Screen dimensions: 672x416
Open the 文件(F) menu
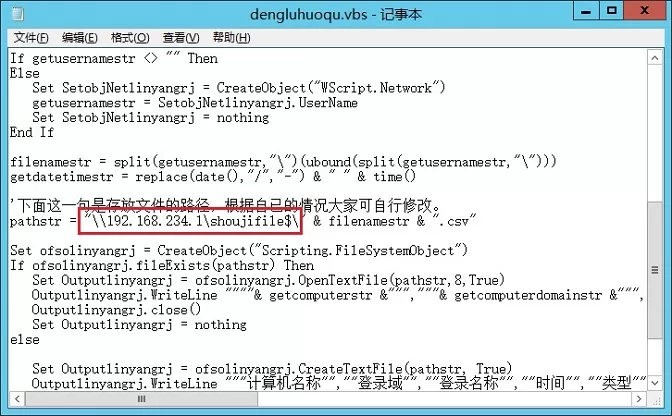click(31, 38)
